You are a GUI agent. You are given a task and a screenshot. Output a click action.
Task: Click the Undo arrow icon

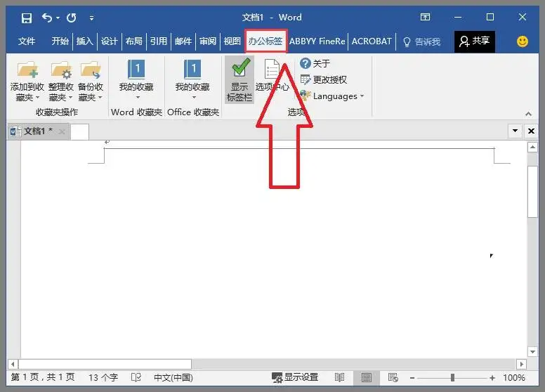(47, 18)
